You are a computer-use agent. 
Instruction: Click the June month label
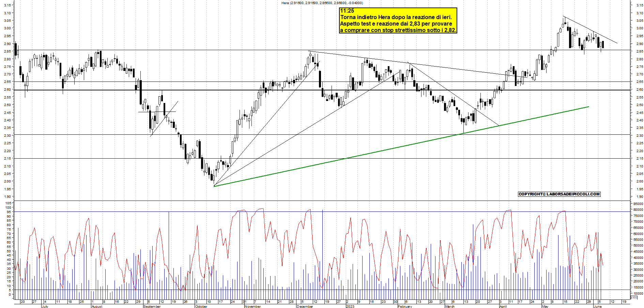click(598, 306)
